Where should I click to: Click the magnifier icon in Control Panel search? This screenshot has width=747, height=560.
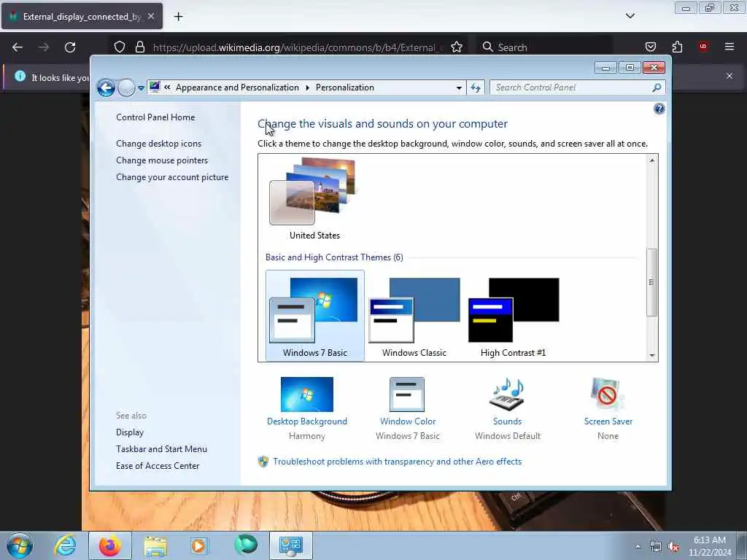pyautogui.click(x=657, y=87)
